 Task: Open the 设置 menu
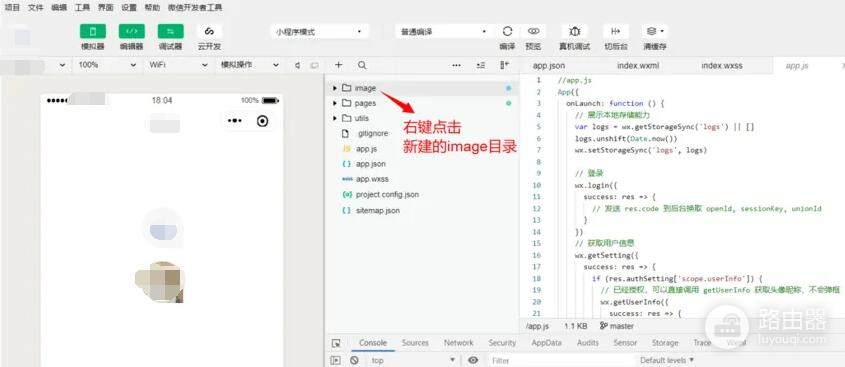(x=129, y=8)
